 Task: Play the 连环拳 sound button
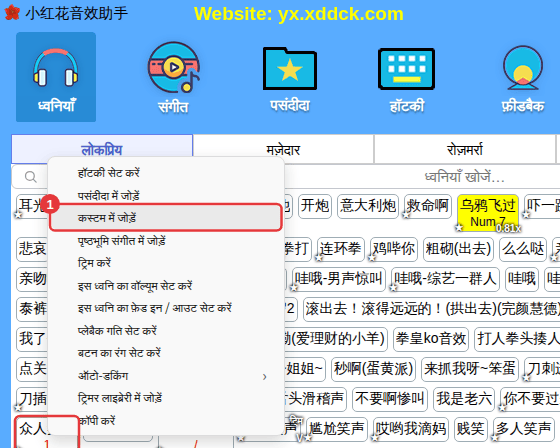(x=340, y=249)
